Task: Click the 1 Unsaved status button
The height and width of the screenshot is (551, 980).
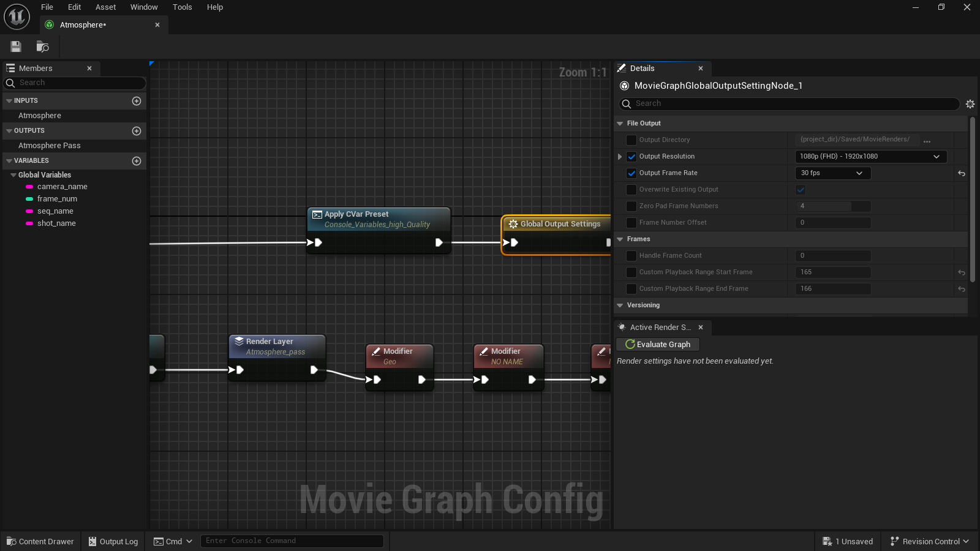Action: (x=848, y=542)
